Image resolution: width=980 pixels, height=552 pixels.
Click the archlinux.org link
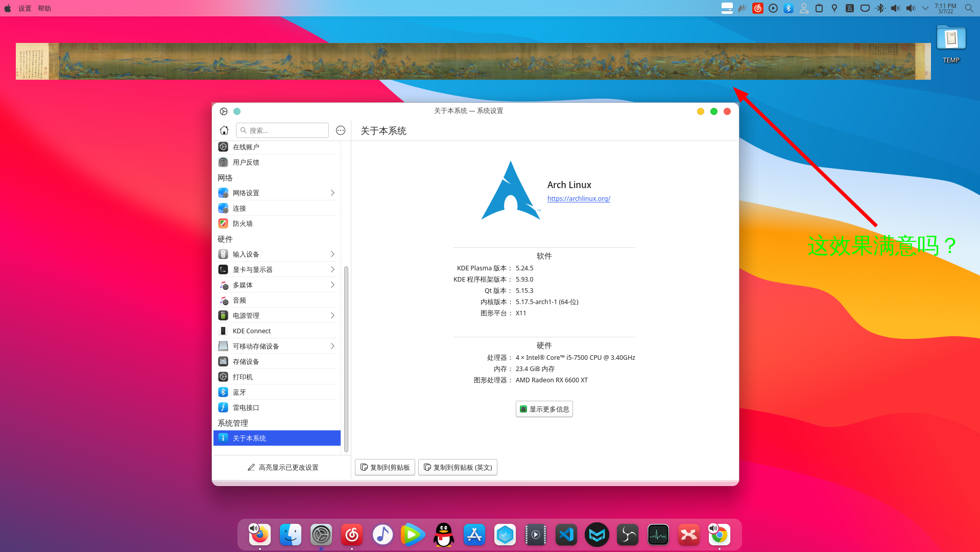579,198
